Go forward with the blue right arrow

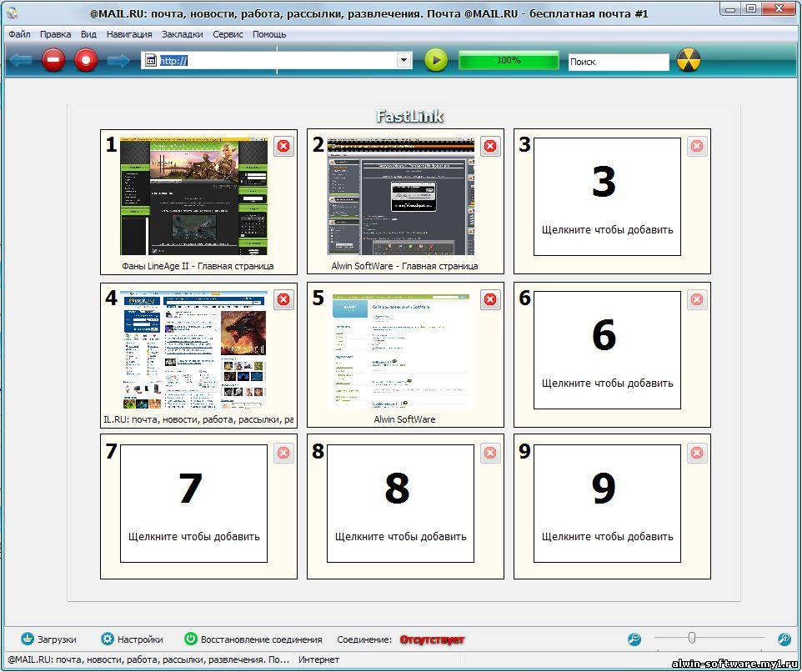coord(118,61)
